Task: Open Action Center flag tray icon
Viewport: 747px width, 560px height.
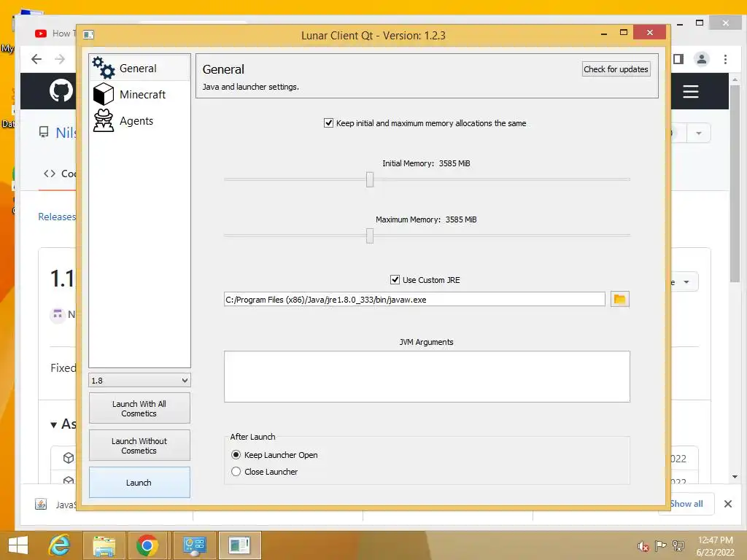Action: pyautogui.click(x=660, y=545)
